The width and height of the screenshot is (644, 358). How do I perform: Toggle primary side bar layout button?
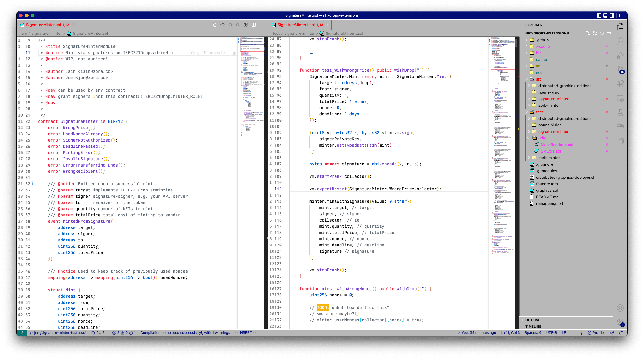point(599,15)
